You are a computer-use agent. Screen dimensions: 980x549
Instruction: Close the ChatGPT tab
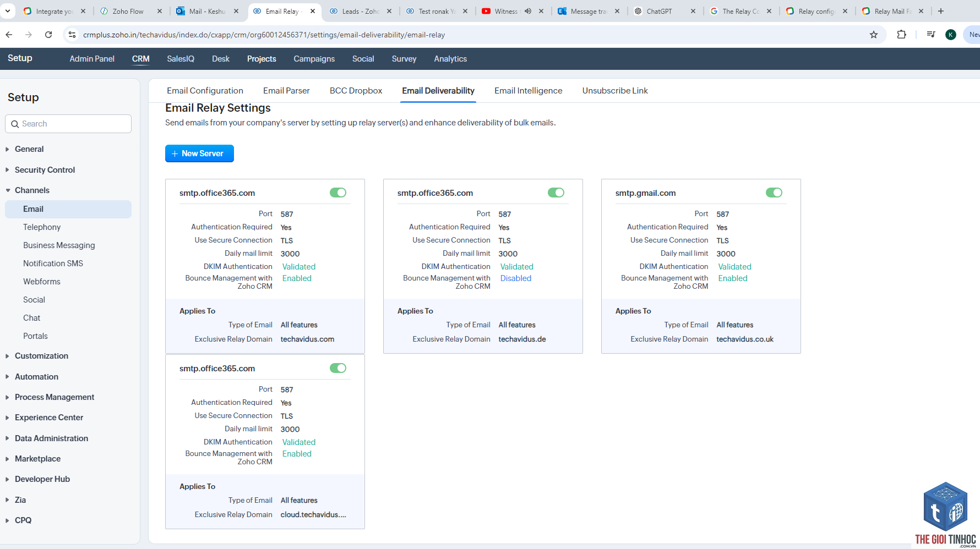point(693,11)
